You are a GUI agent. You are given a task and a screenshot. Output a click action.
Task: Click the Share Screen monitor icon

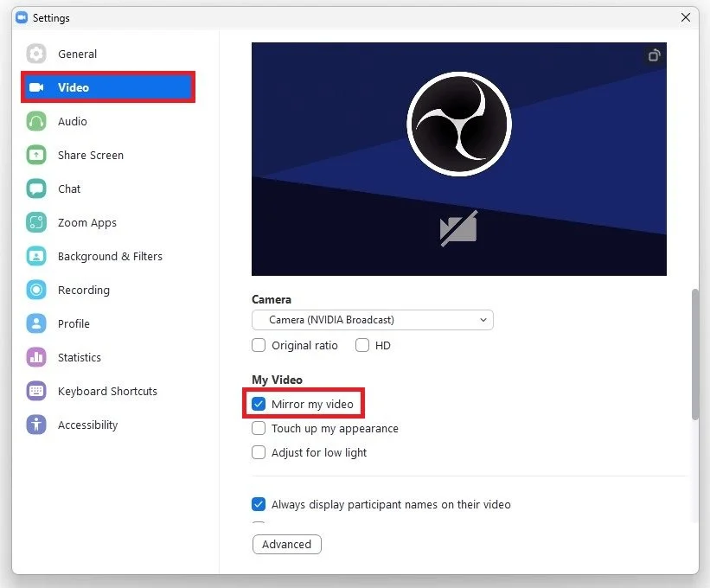(x=36, y=155)
